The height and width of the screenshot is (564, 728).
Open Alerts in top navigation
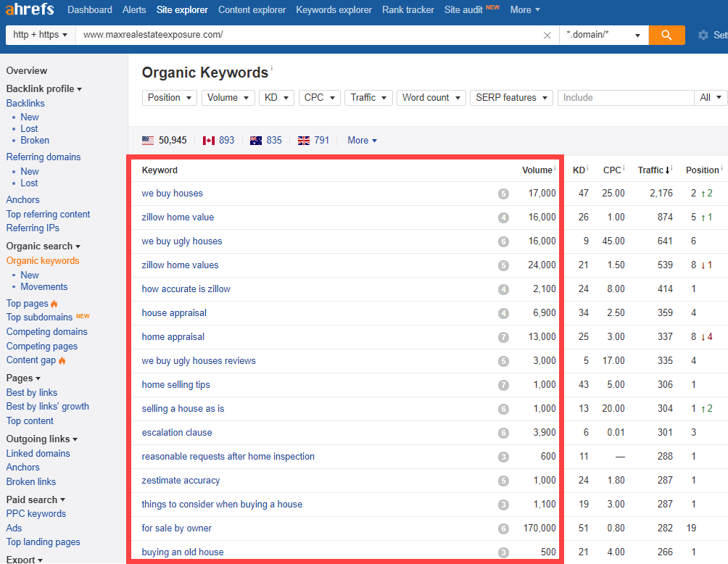[134, 9]
